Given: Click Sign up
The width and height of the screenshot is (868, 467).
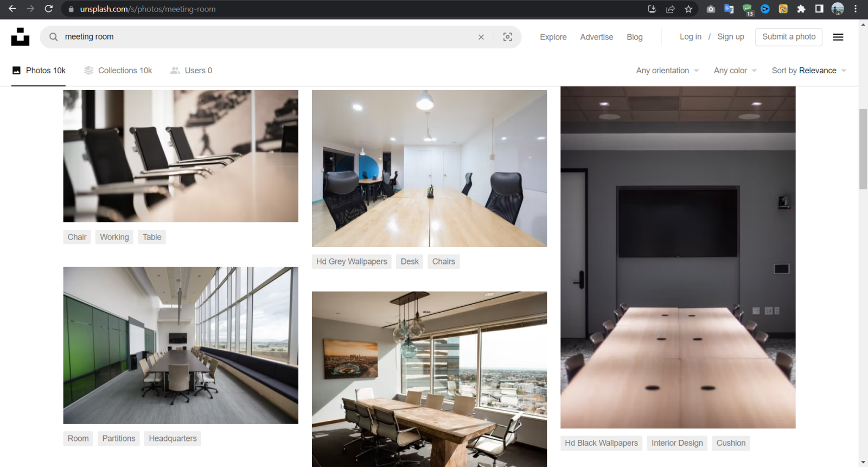Looking at the screenshot, I should (x=731, y=36).
